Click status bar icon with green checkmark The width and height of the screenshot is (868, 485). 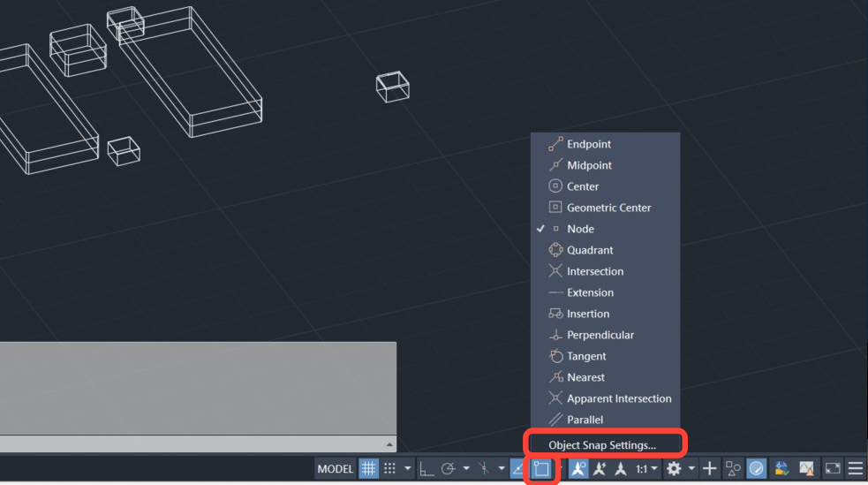pos(781,469)
